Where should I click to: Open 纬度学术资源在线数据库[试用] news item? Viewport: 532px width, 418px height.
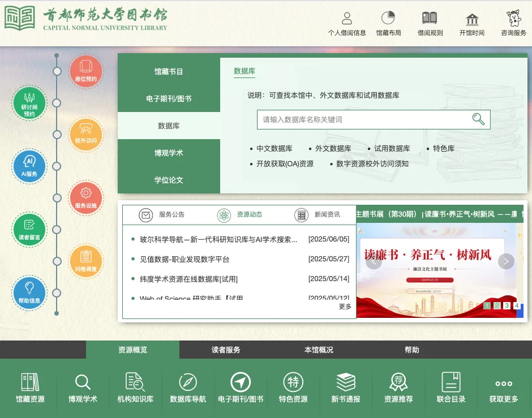coord(188,279)
